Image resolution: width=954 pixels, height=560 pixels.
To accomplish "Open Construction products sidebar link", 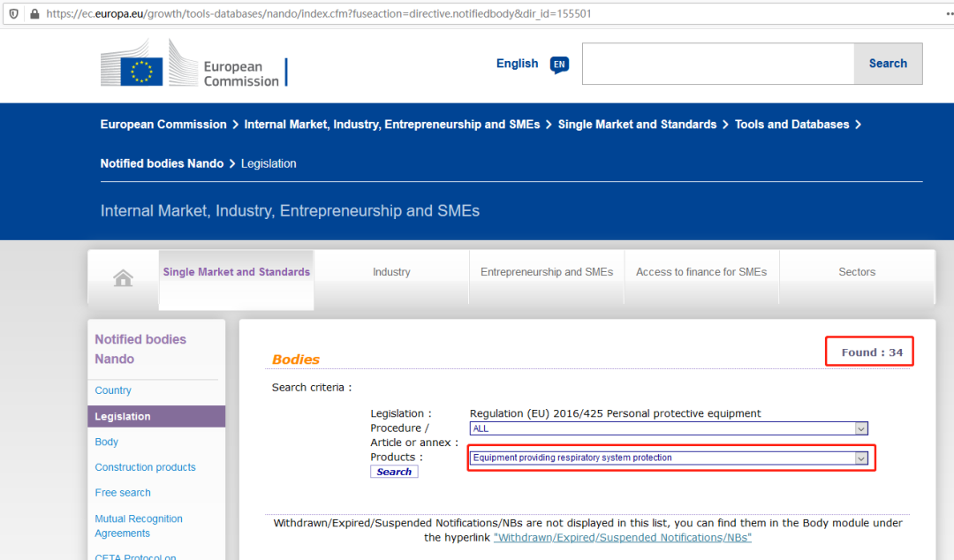I will pos(145,467).
